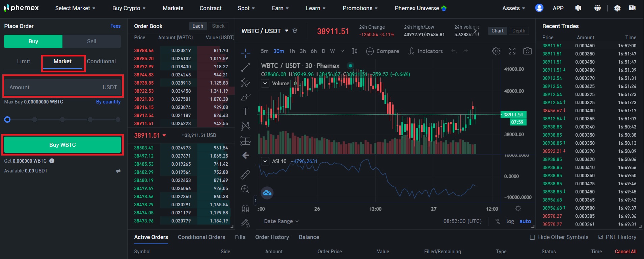The width and height of the screenshot is (644, 259).
Task: Open the Promotions dropdown
Action: click(360, 8)
